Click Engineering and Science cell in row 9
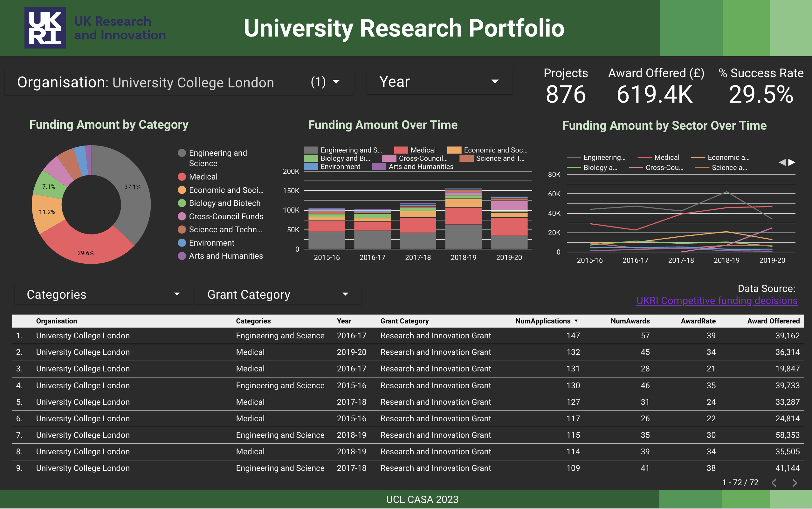 click(280, 468)
